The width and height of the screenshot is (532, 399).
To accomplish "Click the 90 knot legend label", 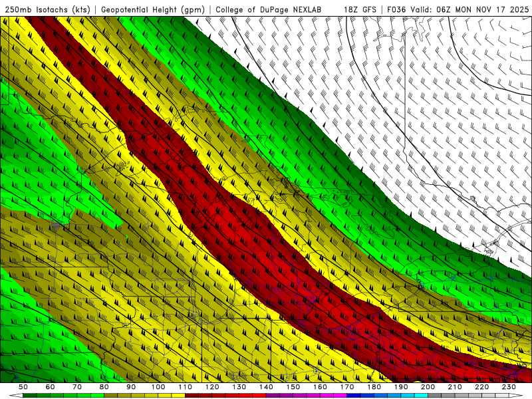I will coord(131,387).
